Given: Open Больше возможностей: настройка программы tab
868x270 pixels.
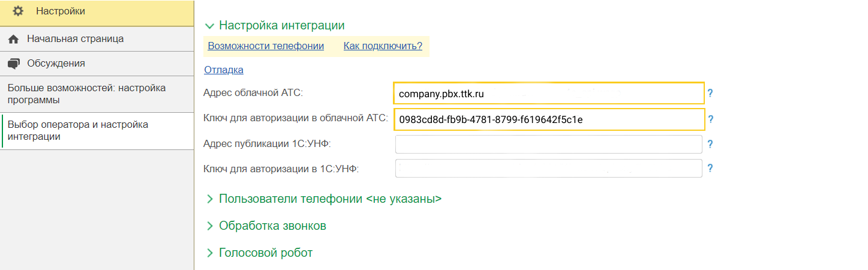Looking at the screenshot, I should (86, 94).
